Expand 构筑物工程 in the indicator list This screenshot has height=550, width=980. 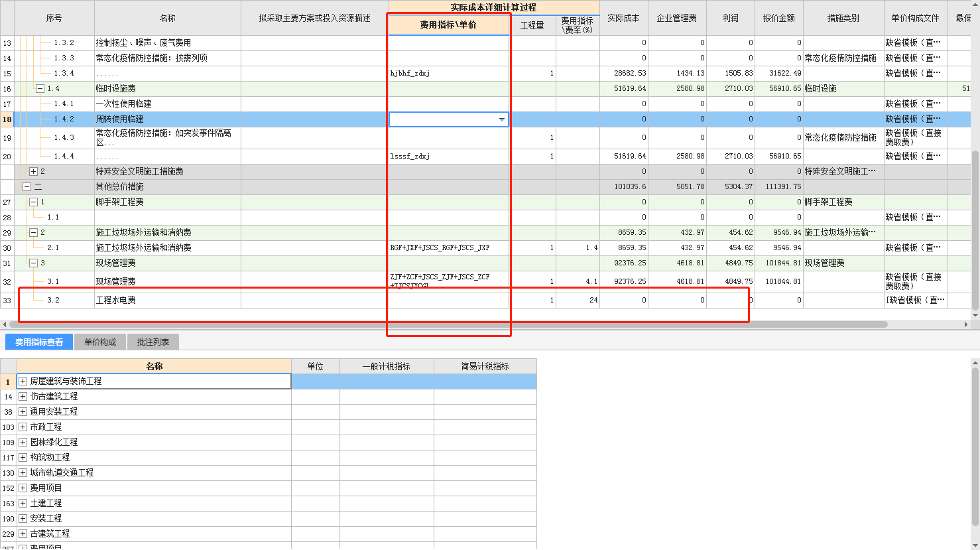click(x=23, y=458)
